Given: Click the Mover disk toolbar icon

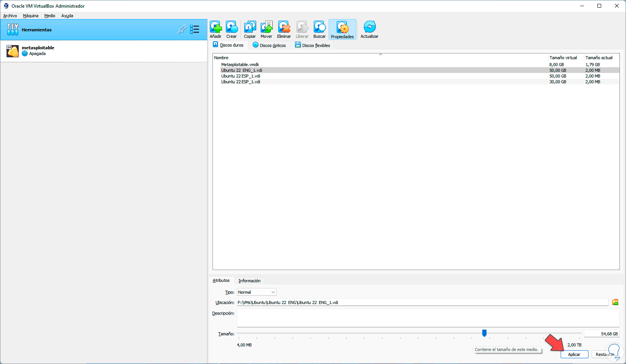Looking at the screenshot, I should pos(266,29).
